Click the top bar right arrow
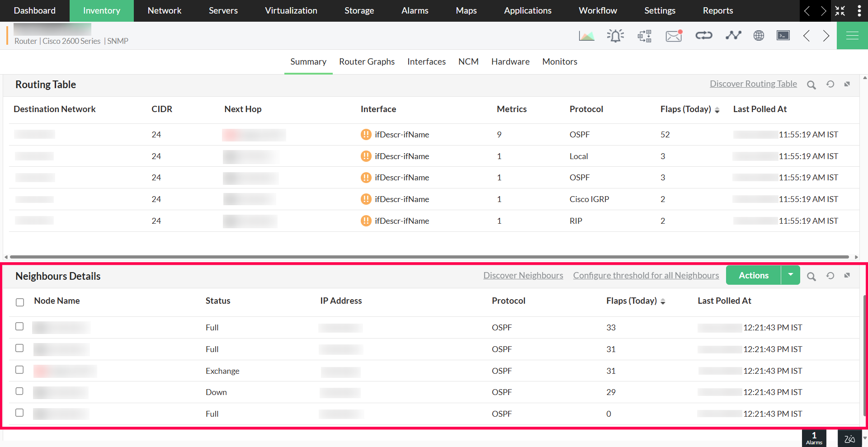Image resolution: width=868 pixels, height=447 pixels. pyautogui.click(x=823, y=11)
